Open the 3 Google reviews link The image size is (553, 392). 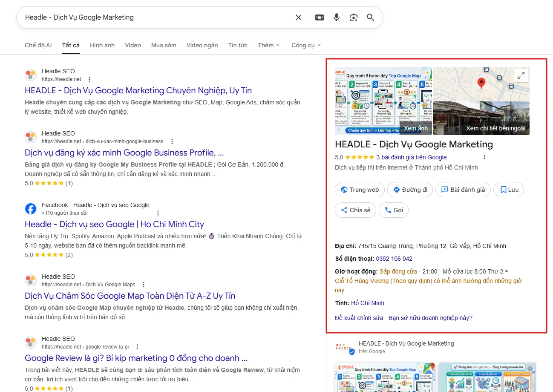(411, 157)
